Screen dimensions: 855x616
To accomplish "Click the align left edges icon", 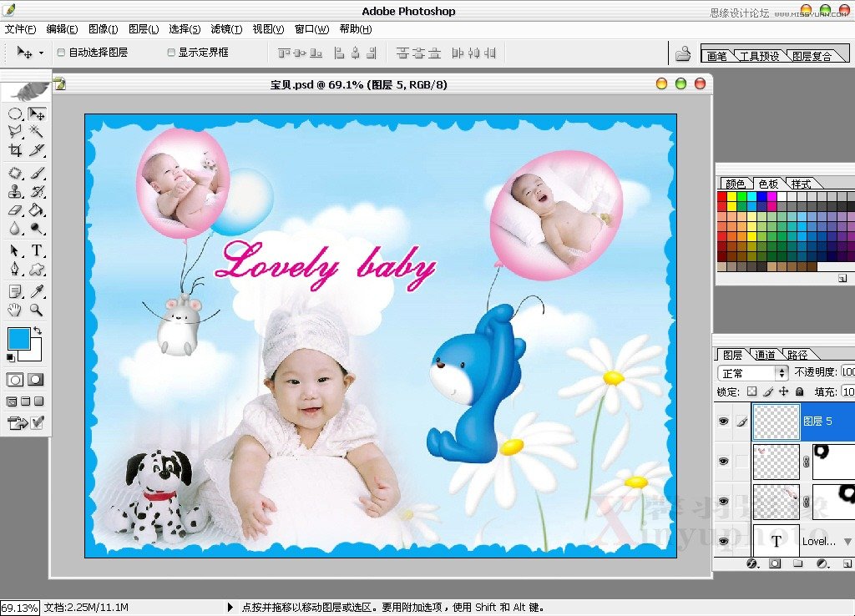I will pyautogui.click(x=339, y=53).
